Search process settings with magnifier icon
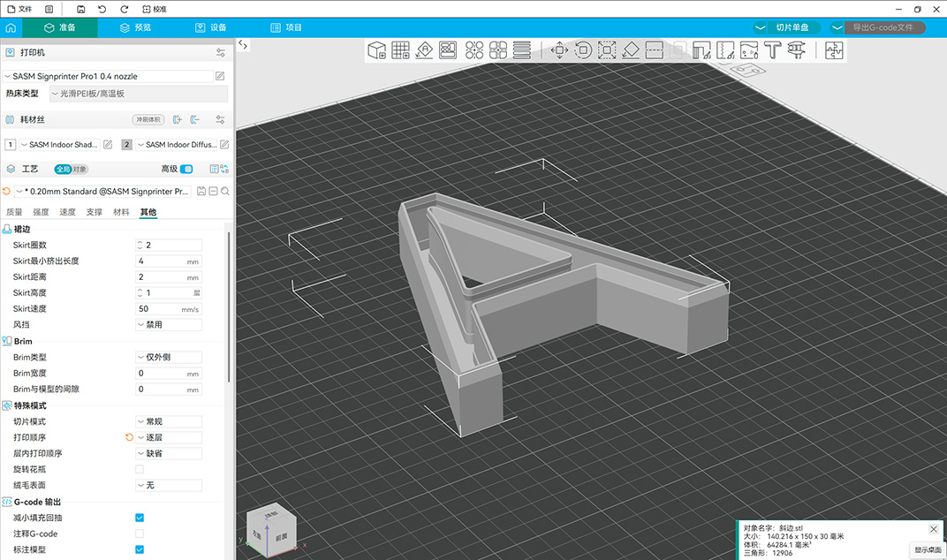This screenshot has height=560, width=947. [x=225, y=191]
